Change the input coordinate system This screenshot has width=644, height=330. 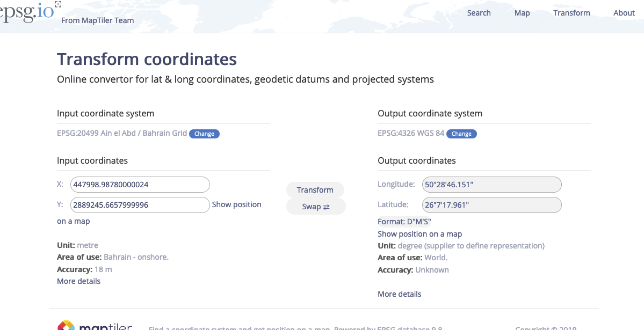tap(204, 134)
